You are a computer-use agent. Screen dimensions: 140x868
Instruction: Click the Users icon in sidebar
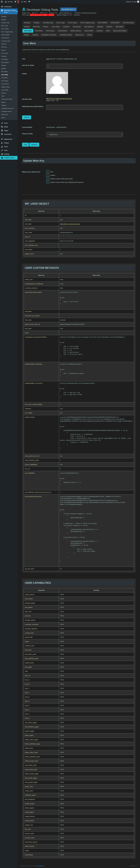(x=2, y=147)
